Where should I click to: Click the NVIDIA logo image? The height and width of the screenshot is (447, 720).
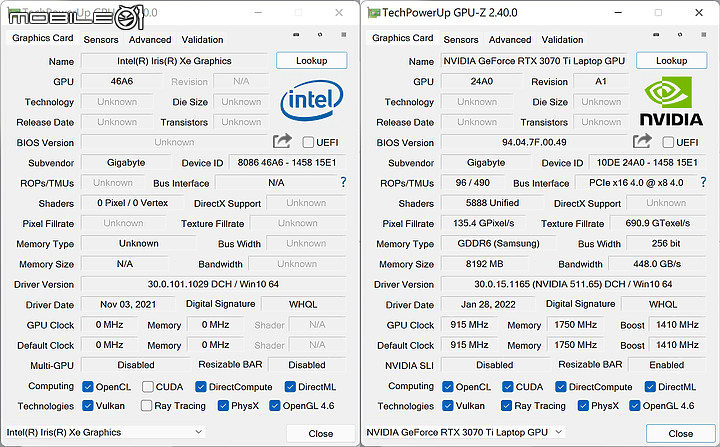coord(671,101)
